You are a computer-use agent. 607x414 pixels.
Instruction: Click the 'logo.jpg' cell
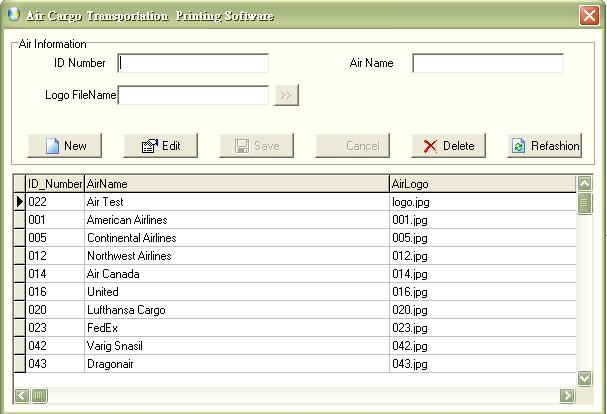coord(483,202)
